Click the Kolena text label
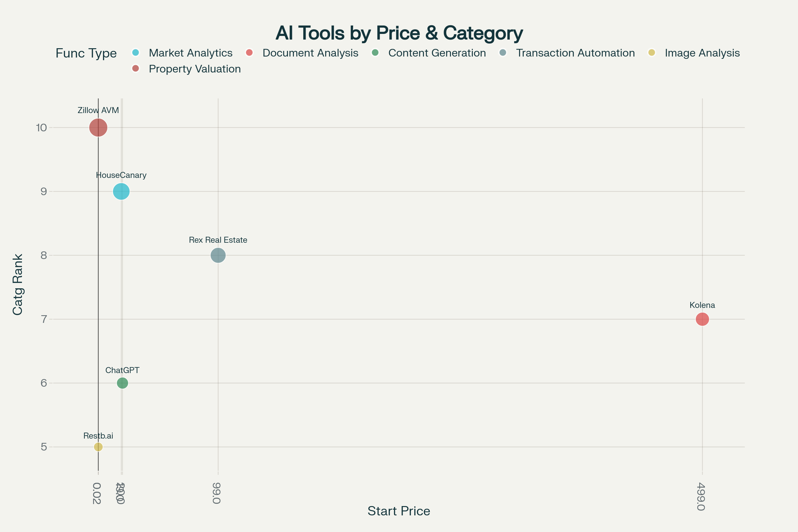This screenshot has height=532, width=798. point(702,305)
